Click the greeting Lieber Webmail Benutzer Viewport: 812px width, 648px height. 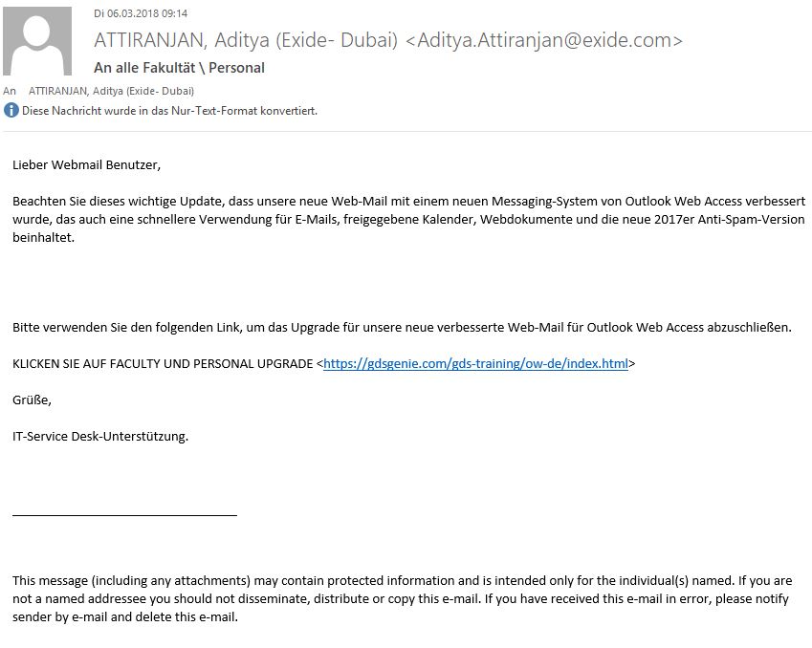pos(86,165)
